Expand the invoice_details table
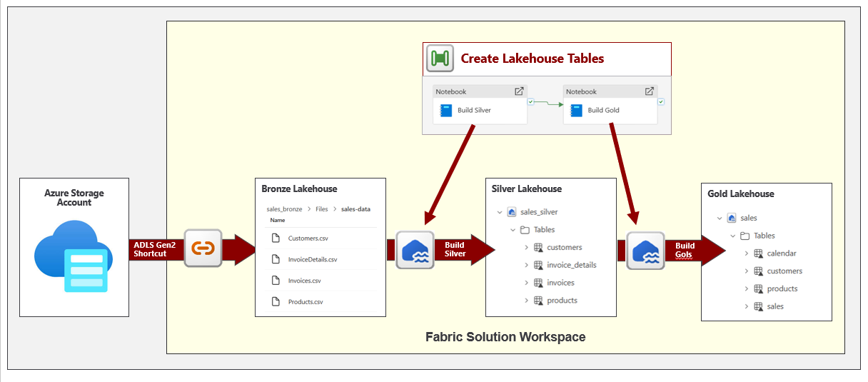This screenshot has height=382, width=868. click(x=526, y=265)
